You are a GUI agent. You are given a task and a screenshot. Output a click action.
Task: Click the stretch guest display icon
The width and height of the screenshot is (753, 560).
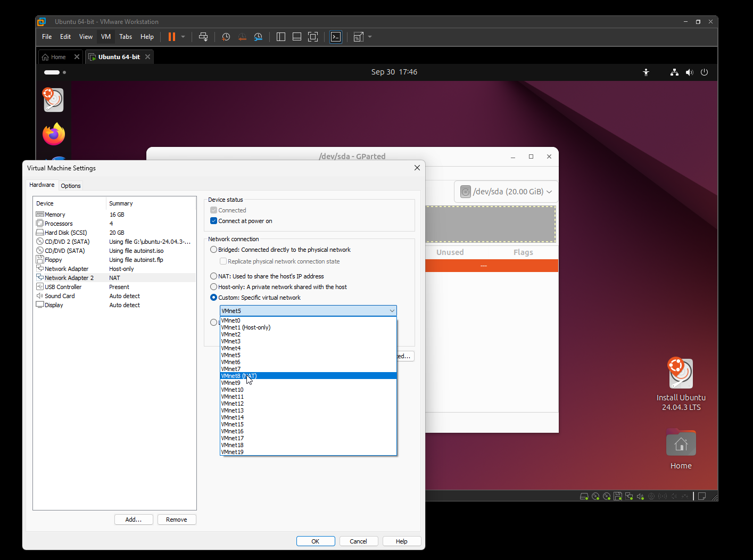click(x=359, y=37)
